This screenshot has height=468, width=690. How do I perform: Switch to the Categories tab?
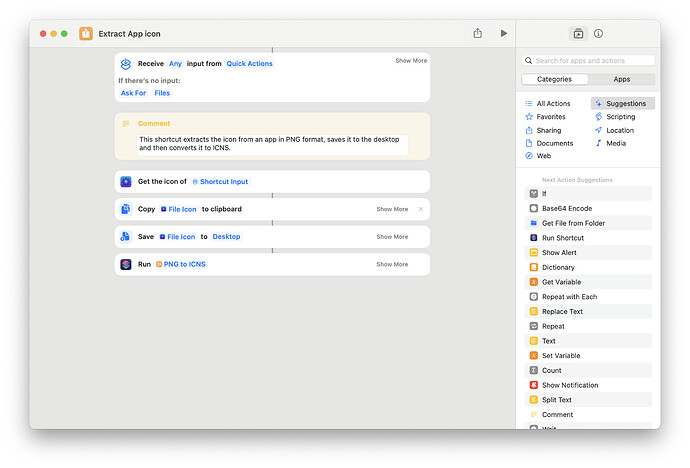[x=554, y=79]
